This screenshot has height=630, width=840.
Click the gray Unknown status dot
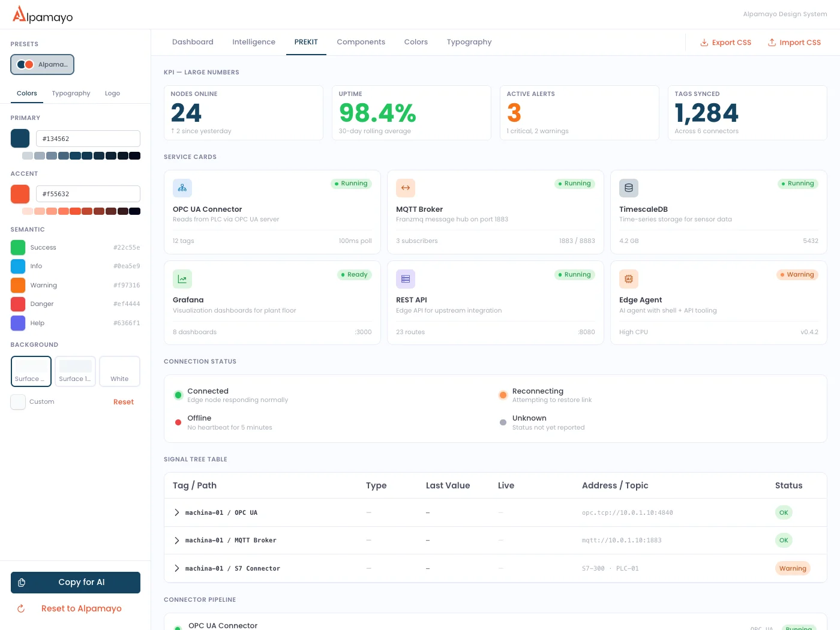tap(503, 422)
